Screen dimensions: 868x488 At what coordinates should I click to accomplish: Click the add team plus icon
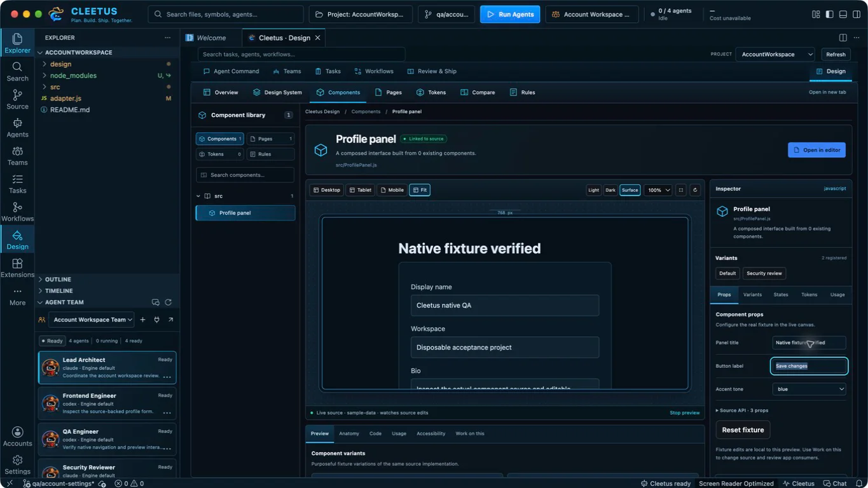(142, 320)
